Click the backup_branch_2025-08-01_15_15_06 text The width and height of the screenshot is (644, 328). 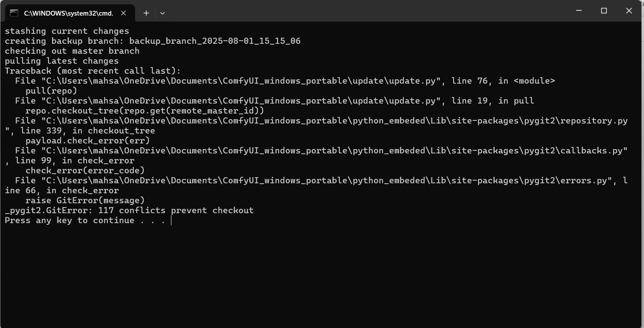point(215,41)
